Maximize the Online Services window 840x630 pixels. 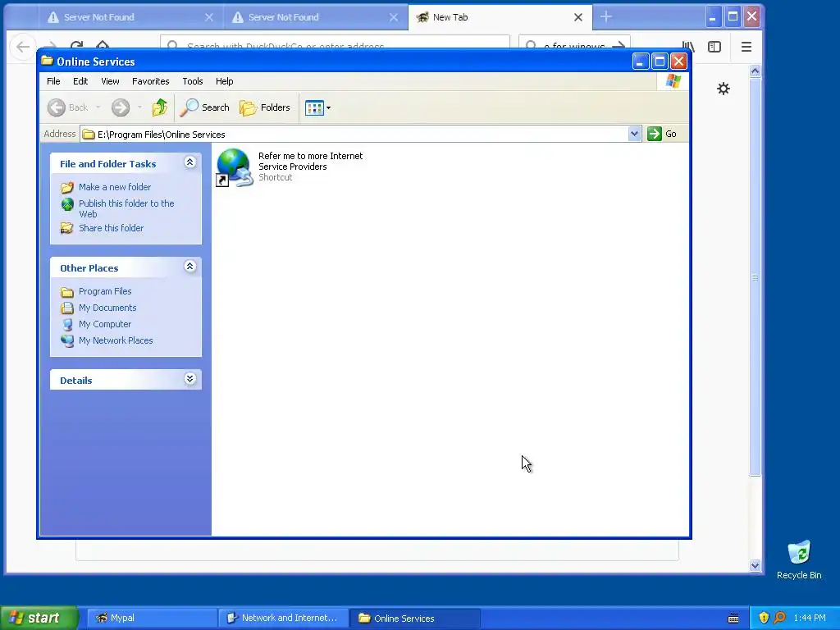tap(660, 62)
